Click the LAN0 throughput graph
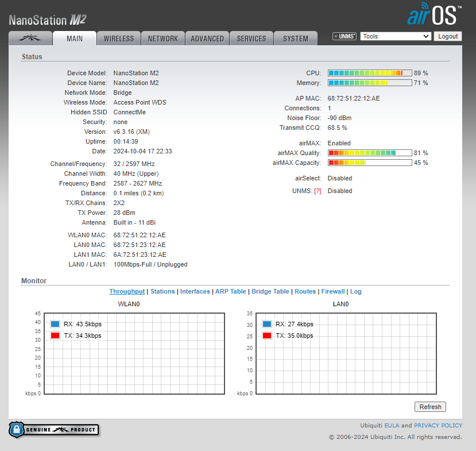 (x=346, y=353)
